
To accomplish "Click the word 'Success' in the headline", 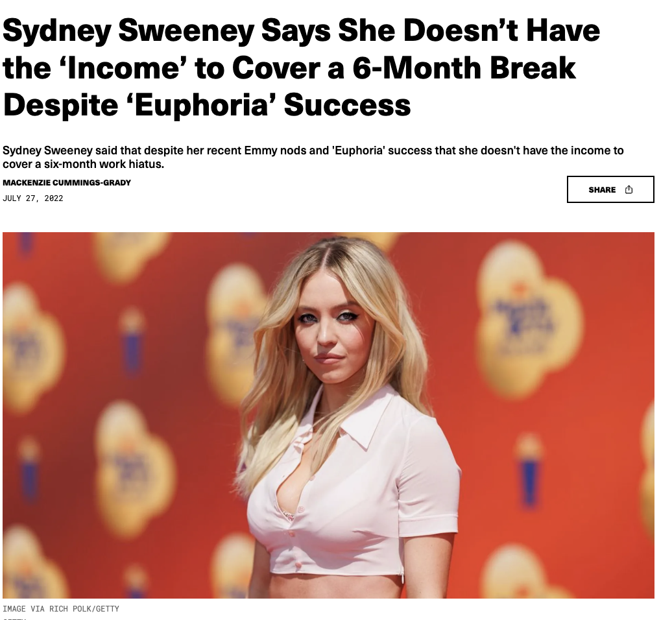I will [347, 106].
